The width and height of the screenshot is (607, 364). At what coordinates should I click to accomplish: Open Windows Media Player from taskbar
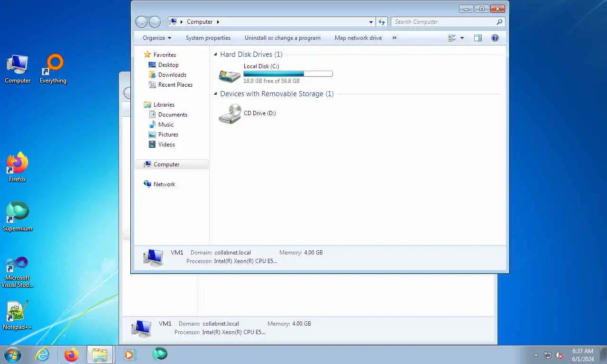pos(129,355)
